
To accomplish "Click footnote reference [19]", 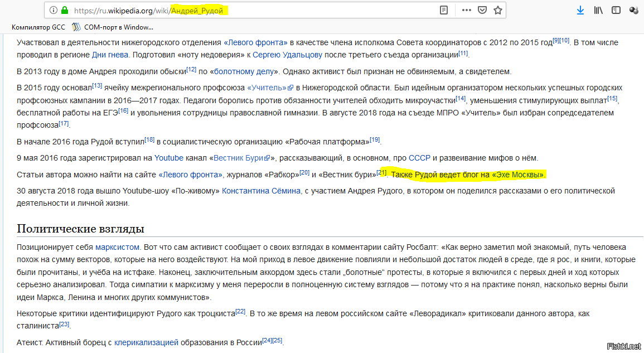I will [x=375, y=140].
